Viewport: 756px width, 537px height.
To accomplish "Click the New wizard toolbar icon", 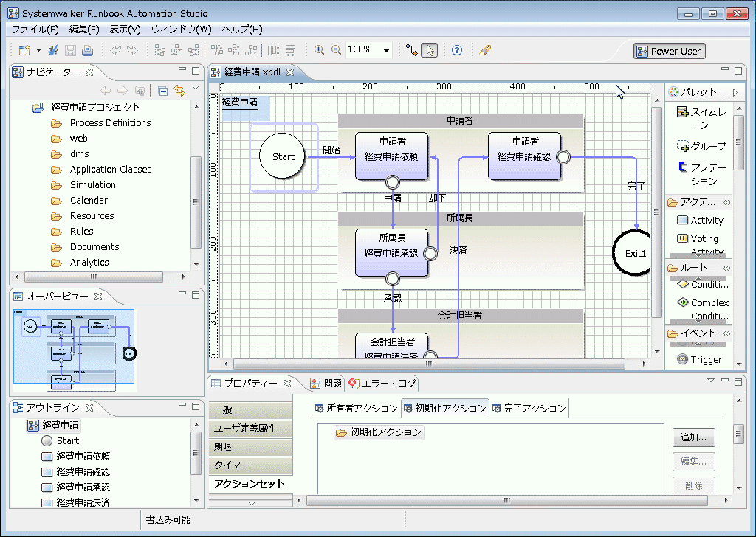I will click(24, 50).
